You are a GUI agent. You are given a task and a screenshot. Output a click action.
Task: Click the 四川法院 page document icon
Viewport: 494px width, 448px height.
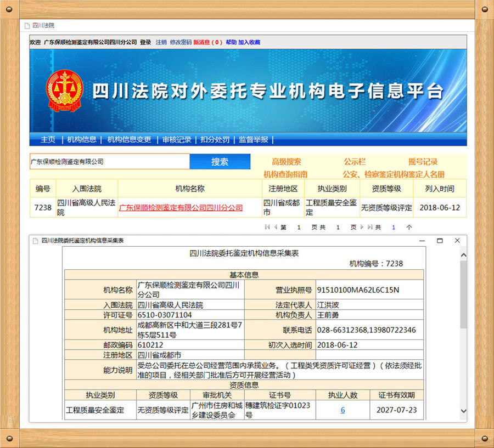tap(27, 26)
